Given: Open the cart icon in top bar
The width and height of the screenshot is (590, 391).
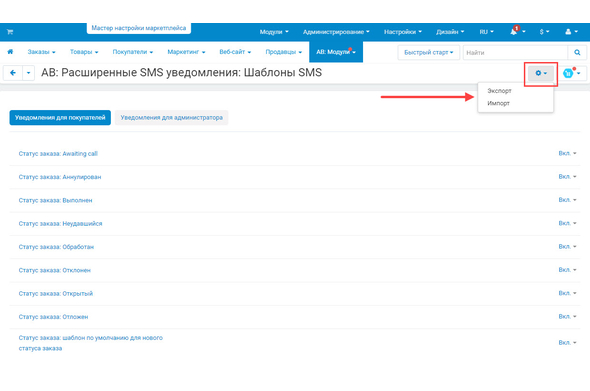Looking at the screenshot, I should (10, 32).
